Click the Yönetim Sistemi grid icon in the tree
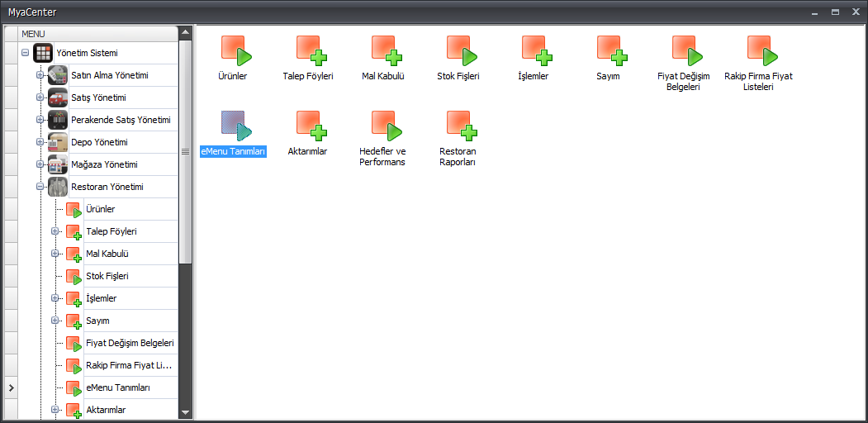868x423 pixels. pyautogui.click(x=43, y=53)
